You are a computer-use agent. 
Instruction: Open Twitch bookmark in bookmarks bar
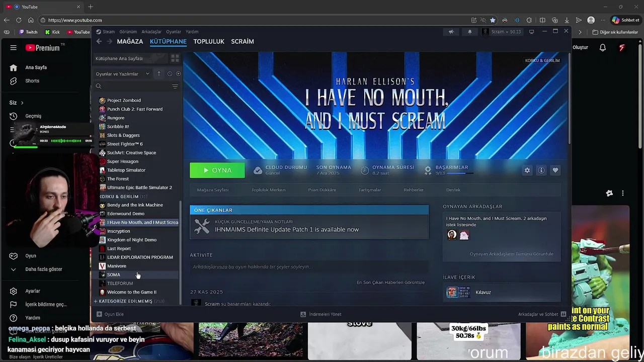coord(28,32)
